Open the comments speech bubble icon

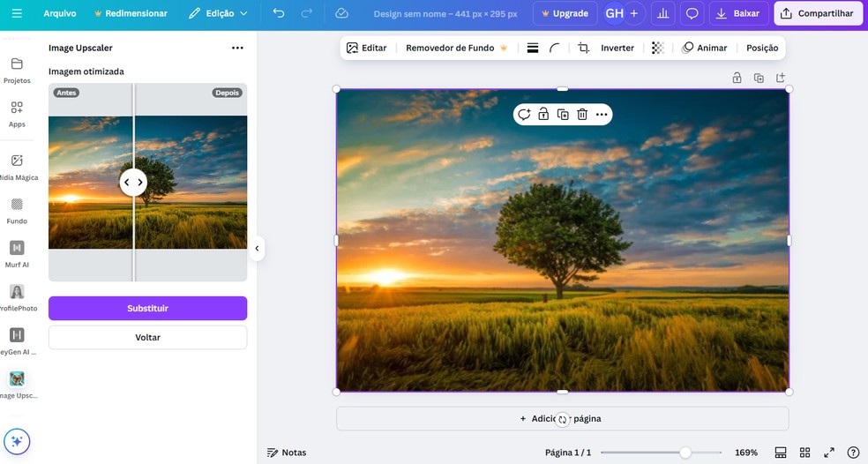(692, 13)
